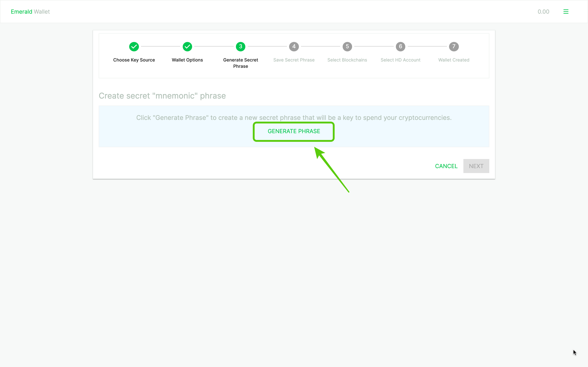Click the hamburger menu icon top right
The height and width of the screenshot is (367, 588).
tap(566, 11)
